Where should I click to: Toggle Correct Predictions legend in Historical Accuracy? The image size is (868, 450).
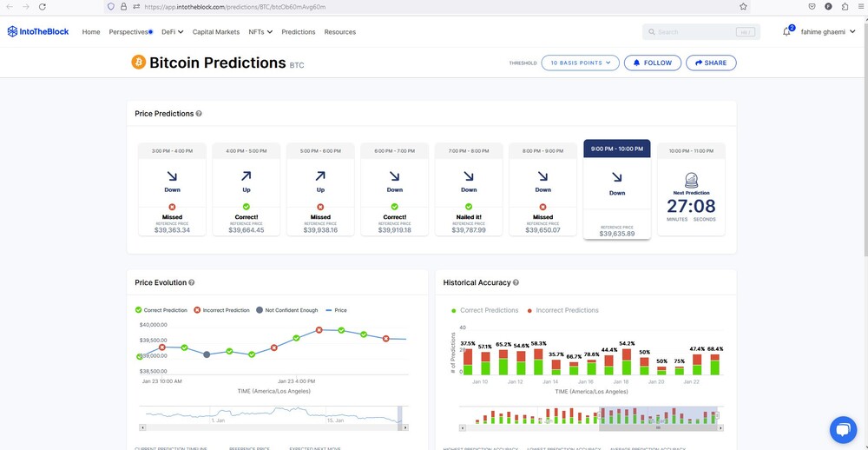(485, 310)
